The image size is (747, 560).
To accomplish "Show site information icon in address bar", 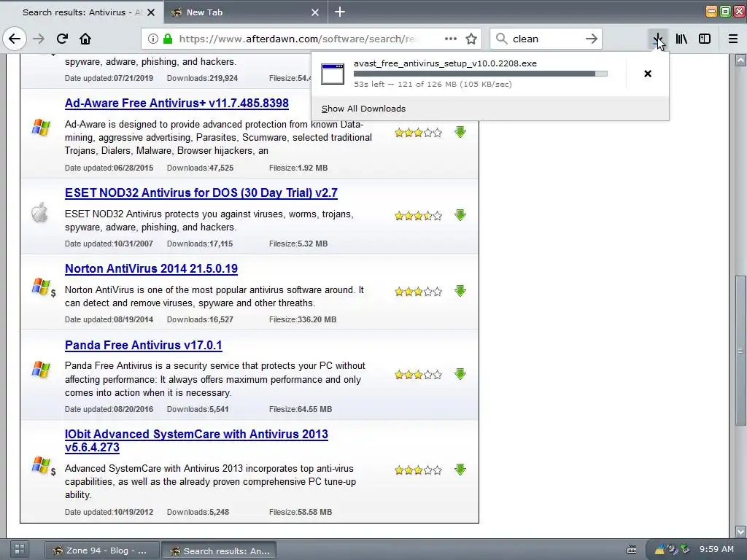I will [x=153, y=39].
